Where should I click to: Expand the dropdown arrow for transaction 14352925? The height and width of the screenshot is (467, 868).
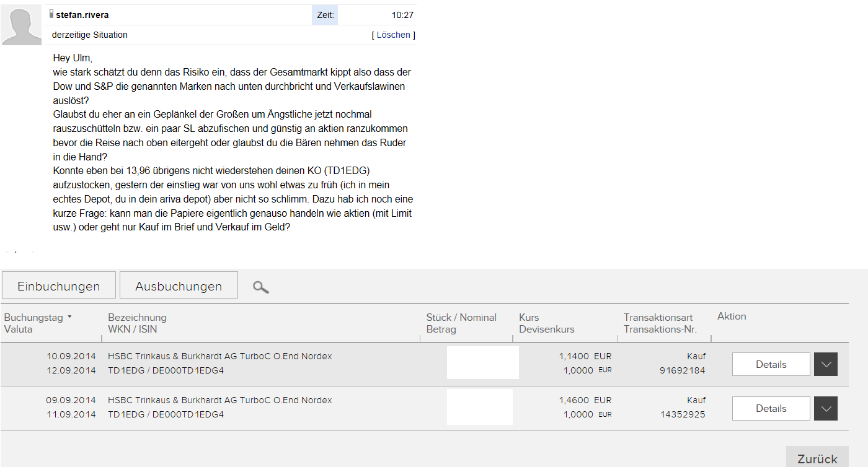(x=826, y=408)
